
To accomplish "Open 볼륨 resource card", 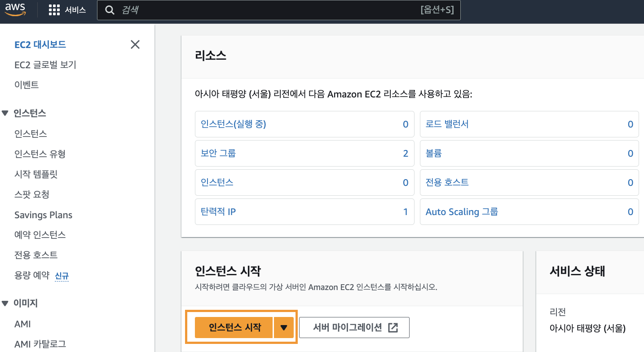I will 529,153.
